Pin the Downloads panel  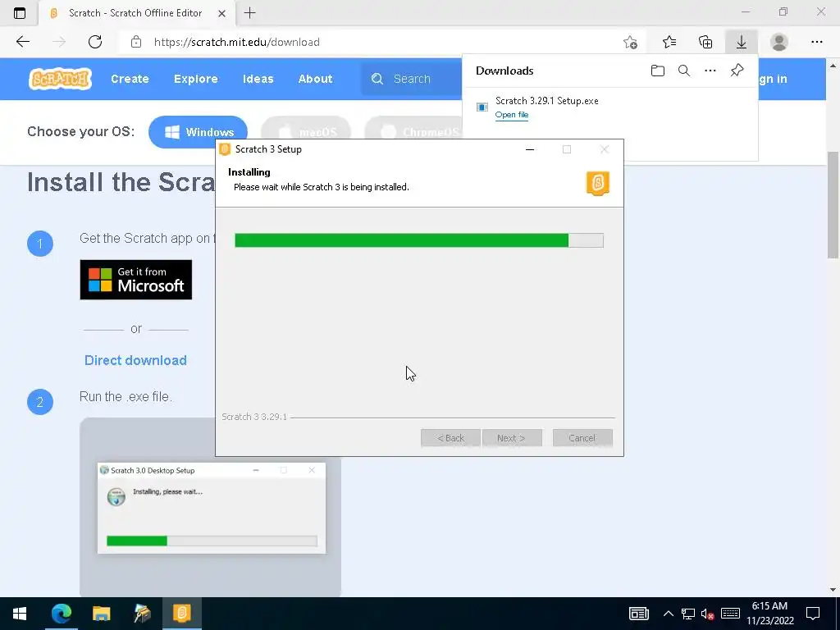pyautogui.click(x=737, y=71)
